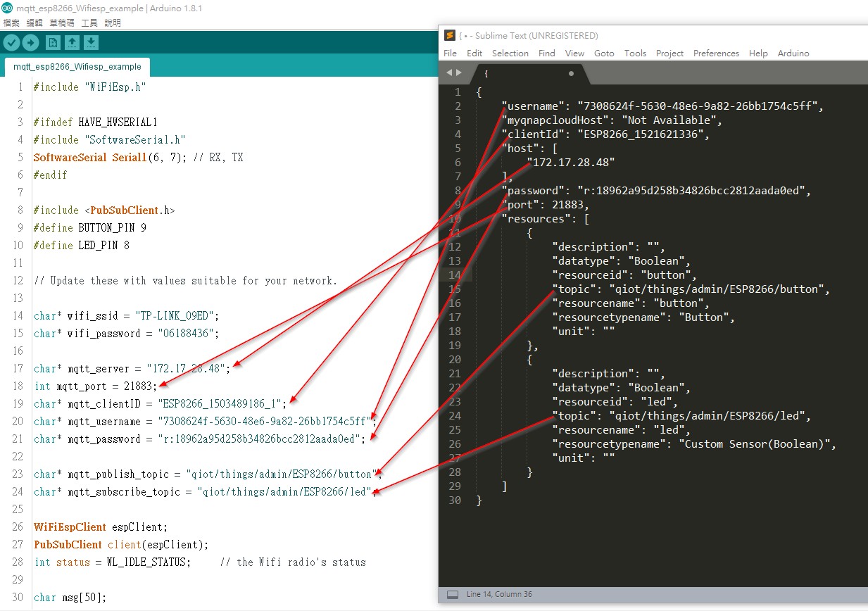The width and height of the screenshot is (868, 611).
Task: Click "qiot/things/admin/ESP8266/led" topic in Sublime
Action: tap(709, 416)
